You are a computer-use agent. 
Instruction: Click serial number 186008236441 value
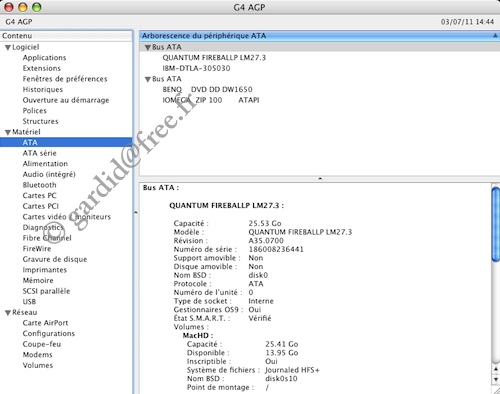click(x=276, y=249)
